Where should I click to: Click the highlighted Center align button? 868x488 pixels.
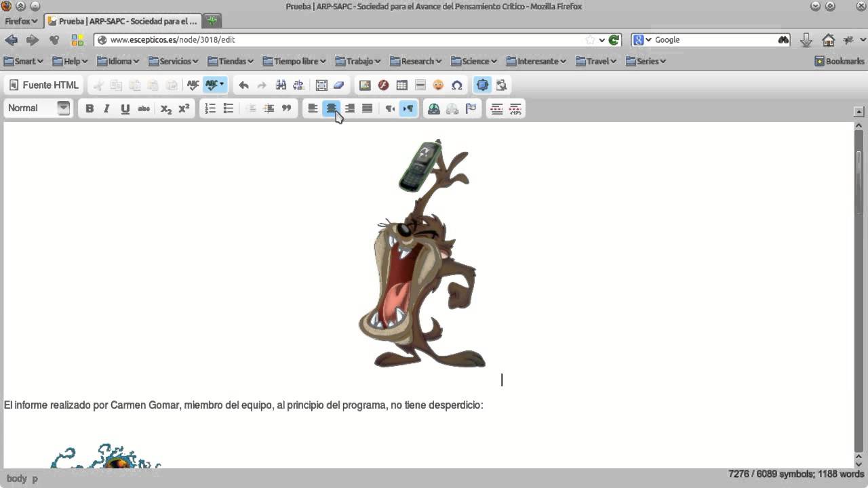[331, 108]
